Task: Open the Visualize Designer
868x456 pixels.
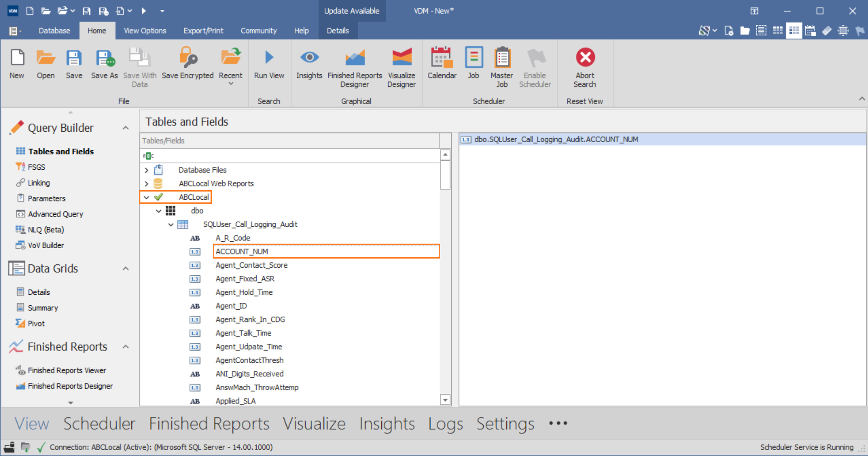Action: tap(402, 68)
